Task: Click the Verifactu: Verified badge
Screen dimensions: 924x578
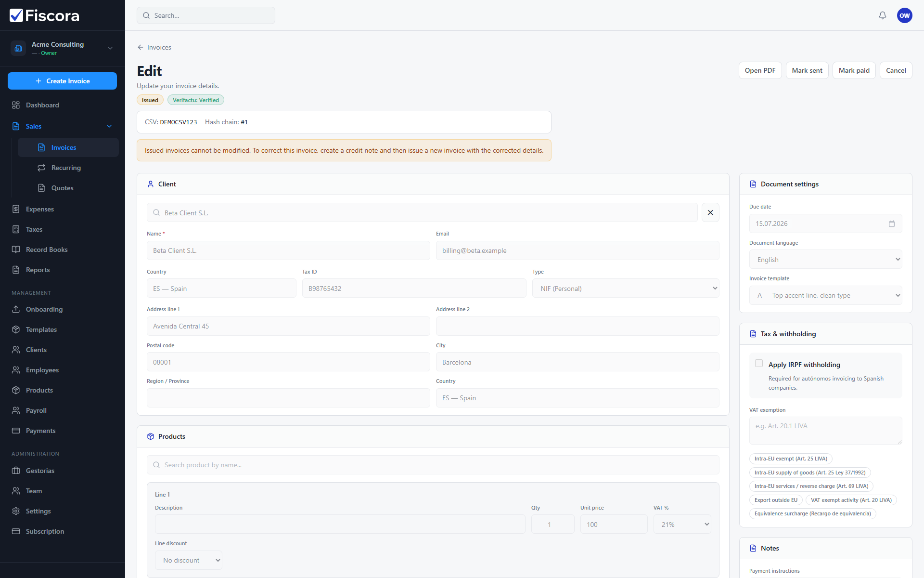Action: [196, 100]
